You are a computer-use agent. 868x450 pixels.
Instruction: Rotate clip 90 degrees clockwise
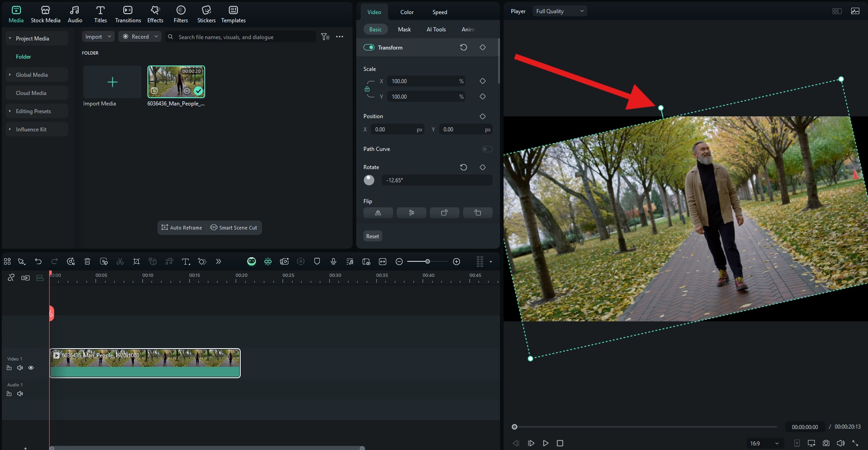pos(444,213)
